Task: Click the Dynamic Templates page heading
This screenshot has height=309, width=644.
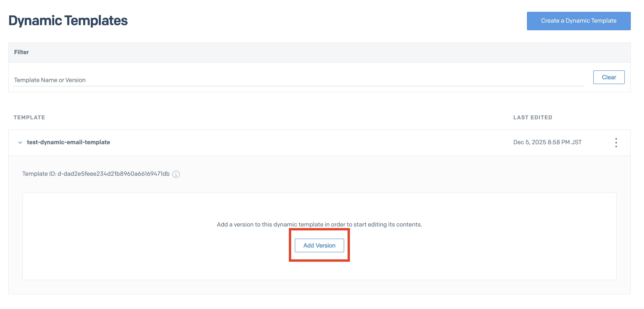Action: (x=68, y=21)
